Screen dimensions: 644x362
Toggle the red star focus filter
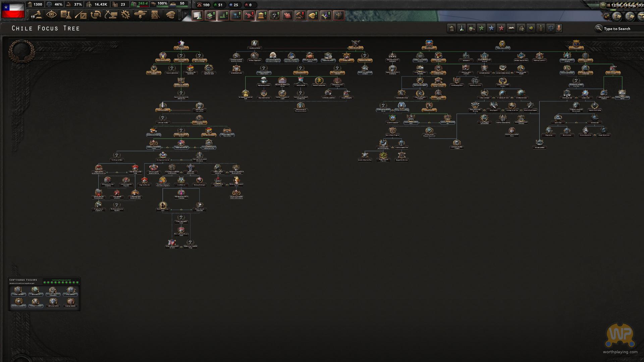point(501,28)
